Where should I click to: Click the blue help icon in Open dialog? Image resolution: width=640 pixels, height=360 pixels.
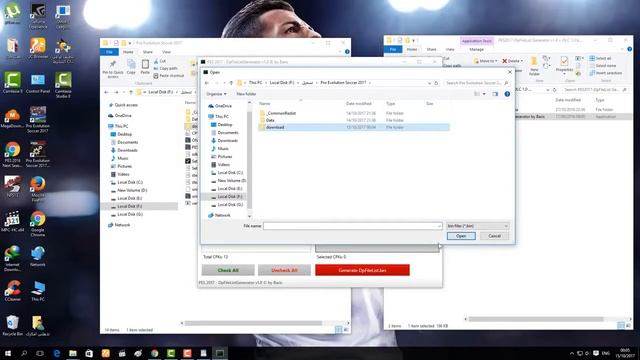pyautogui.click(x=507, y=94)
